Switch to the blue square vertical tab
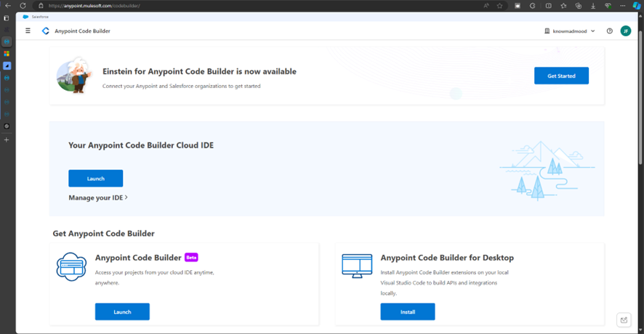Screen dimensions: 644x334 (7, 65)
